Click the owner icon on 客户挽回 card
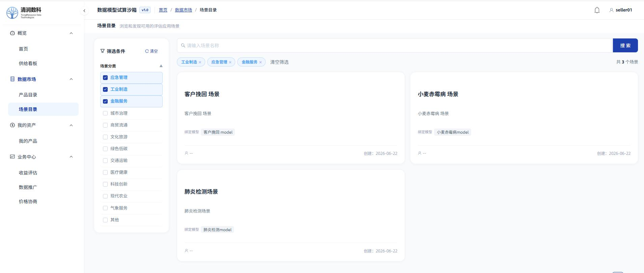Viewport: 644px width, 273px height. pos(186,153)
